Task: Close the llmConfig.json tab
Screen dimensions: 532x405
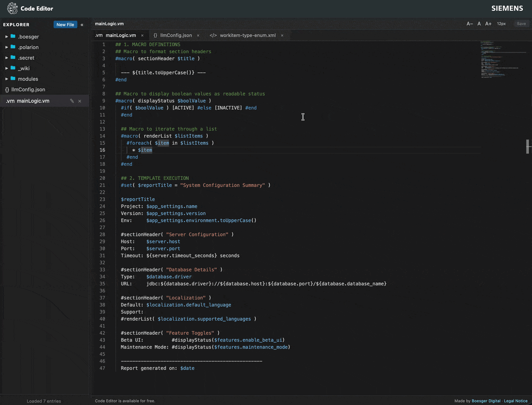Action: pyautogui.click(x=198, y=36)
